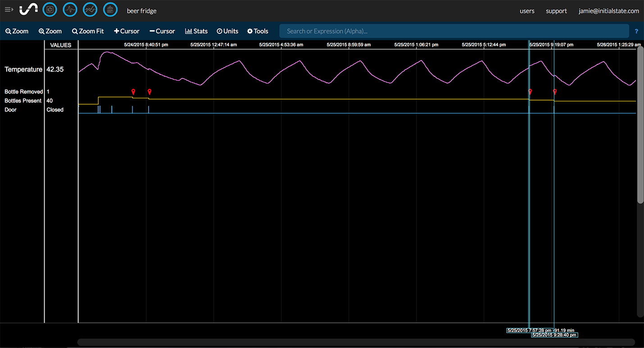Click the 5/25/2015 5:12:44 pm time label
Image resolution: width=644 pixels, height=348 pixels.
point(484,45)
